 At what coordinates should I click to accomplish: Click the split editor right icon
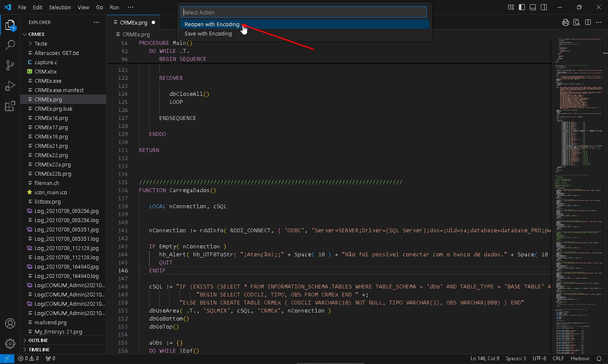pos(588,22)
